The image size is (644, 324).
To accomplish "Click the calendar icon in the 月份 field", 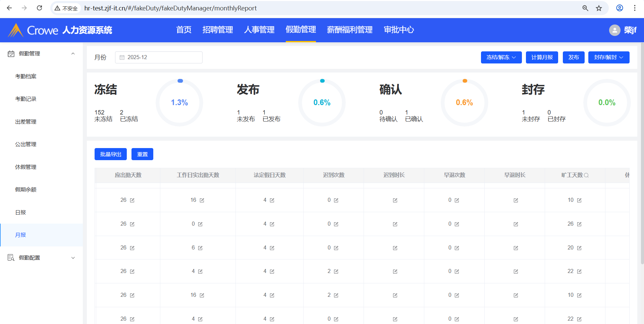I will [x=122, y=57].
